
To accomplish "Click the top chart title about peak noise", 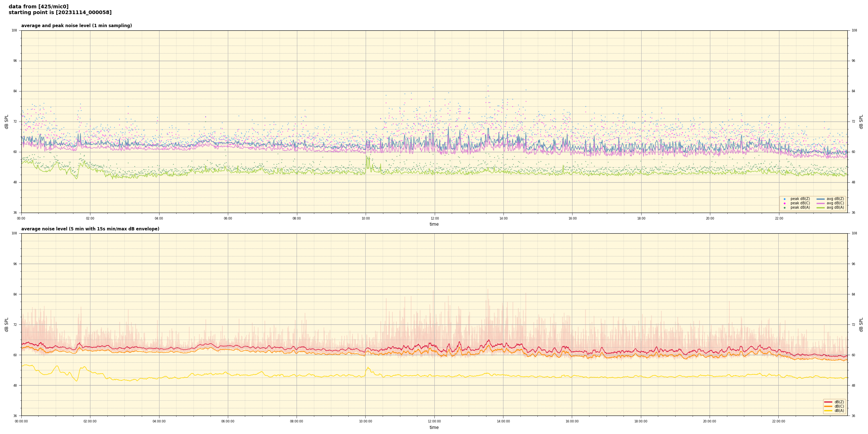I will (x=76, y=26).
